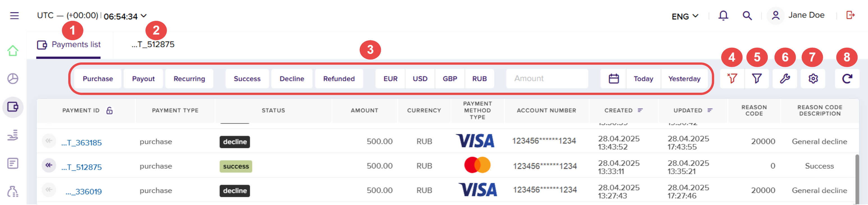
Task: Open payment link ...T_363185
Action: pyautogui.click(x=81, y=143)
